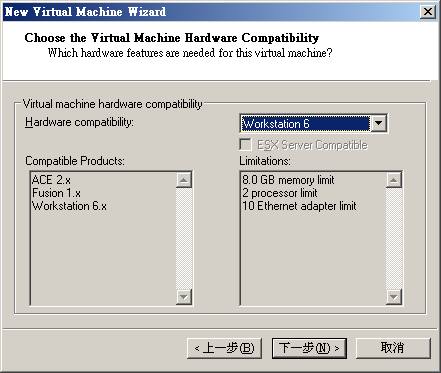Proceed with the 下一步(N) button

point(309,348)
